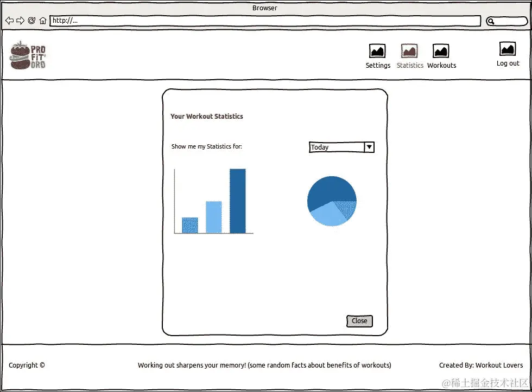This screenshot has width=532, height=392.
Task: Click the browser back arrow
Action: tap(10, 21)
